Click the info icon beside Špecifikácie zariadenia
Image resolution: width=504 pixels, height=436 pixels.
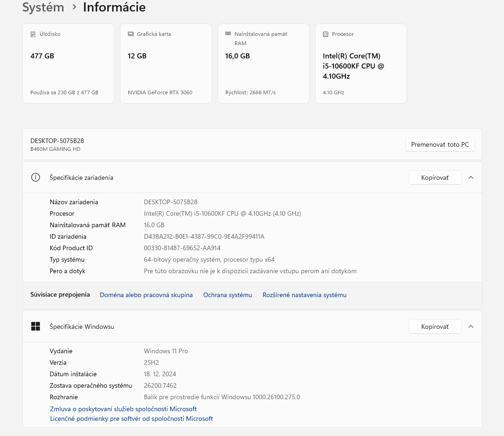35,178
